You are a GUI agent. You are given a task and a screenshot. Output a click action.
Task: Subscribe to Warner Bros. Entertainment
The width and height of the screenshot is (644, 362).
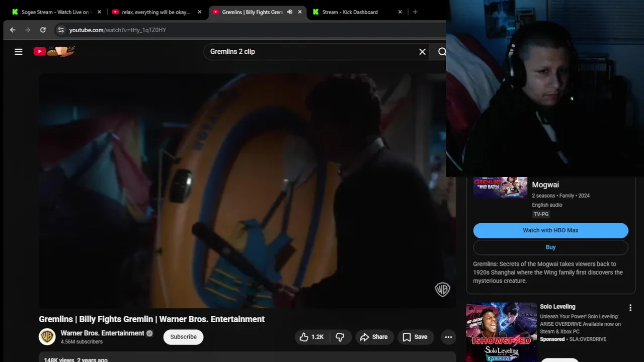coord(183,337)
